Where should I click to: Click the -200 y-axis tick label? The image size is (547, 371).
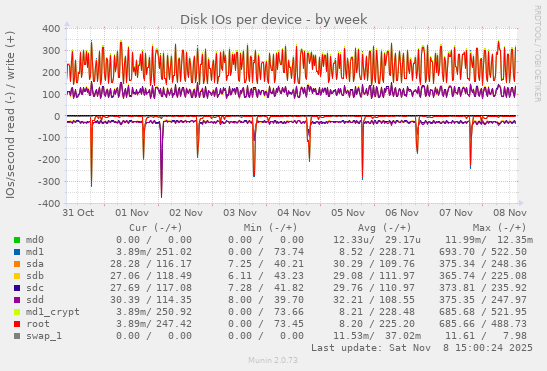(49, 160)
